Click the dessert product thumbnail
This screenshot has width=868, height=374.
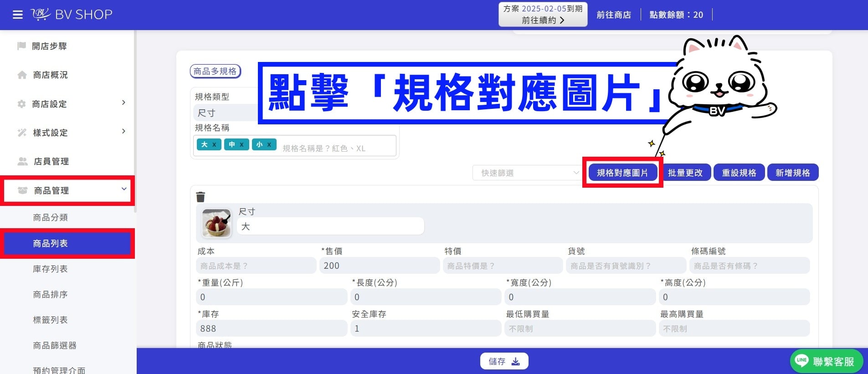coord(216,223)
